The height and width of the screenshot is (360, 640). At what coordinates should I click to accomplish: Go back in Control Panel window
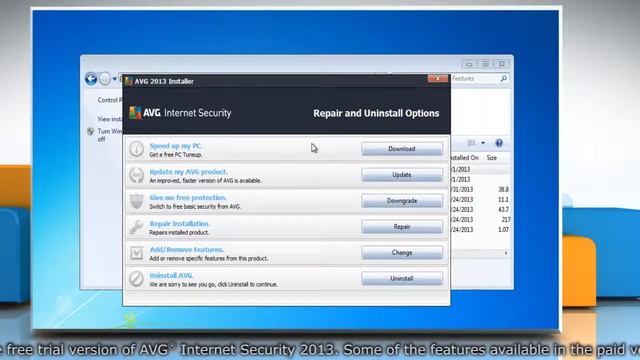point(91,78)
